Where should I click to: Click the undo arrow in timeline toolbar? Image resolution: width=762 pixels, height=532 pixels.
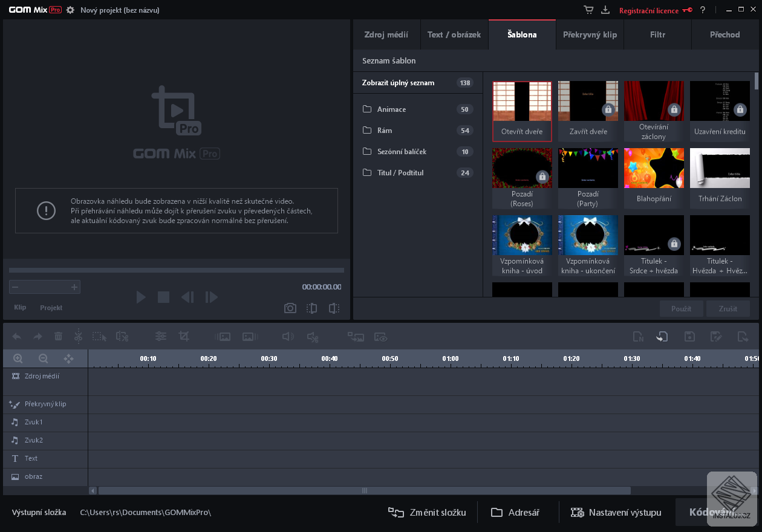(x=17, y=337)
